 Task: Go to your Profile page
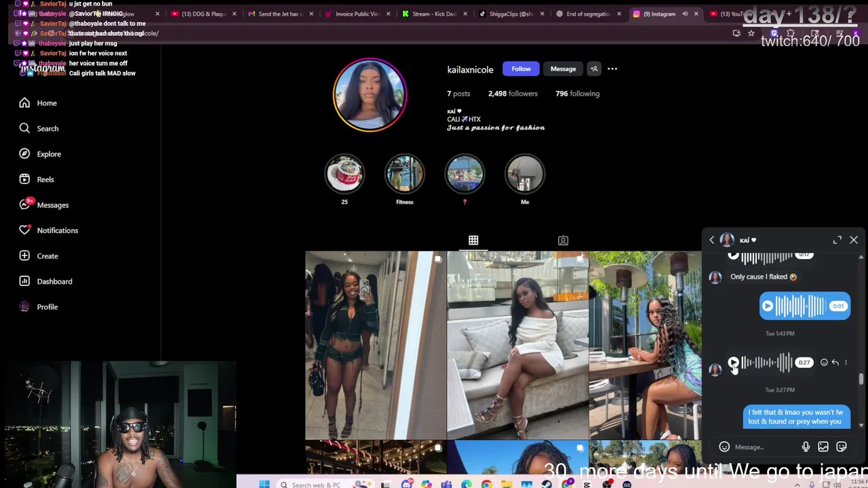coord(39,307)
